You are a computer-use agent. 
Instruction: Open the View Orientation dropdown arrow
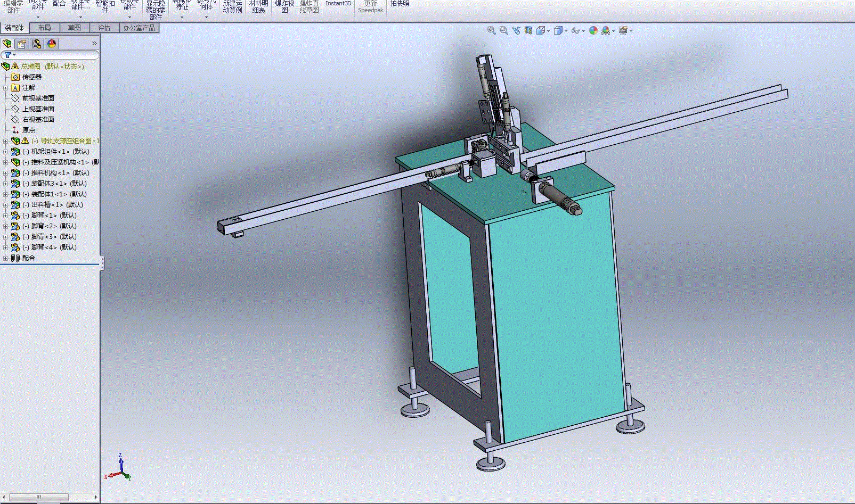click(548, 31)
